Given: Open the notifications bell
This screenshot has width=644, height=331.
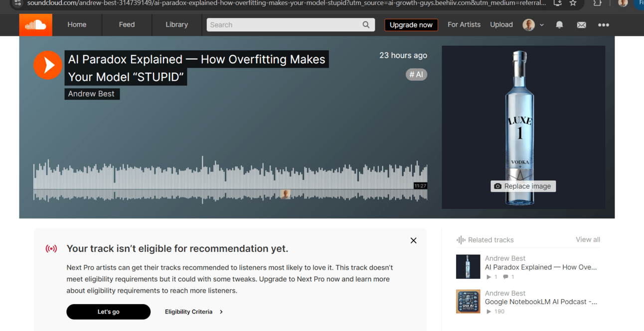Looking at the screenshot, I should (x=559, y=25).
